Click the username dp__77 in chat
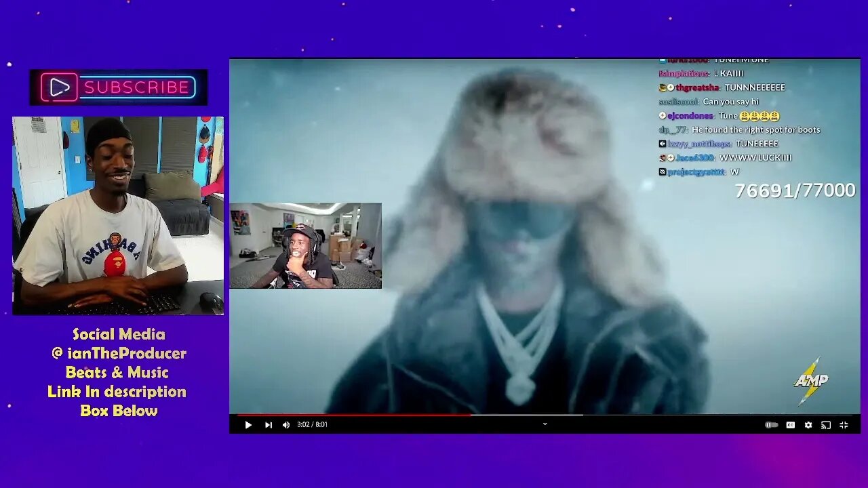 (673, 129)
